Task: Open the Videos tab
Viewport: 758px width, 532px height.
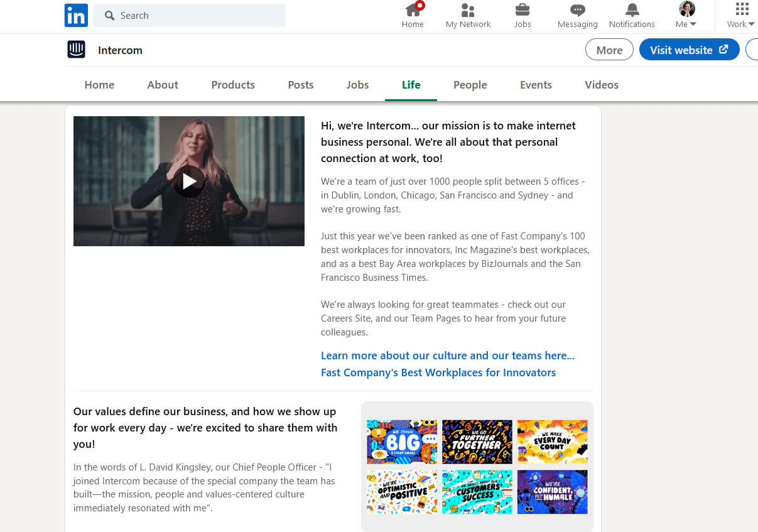Action: pyautogui.click(x=602, y=85)
